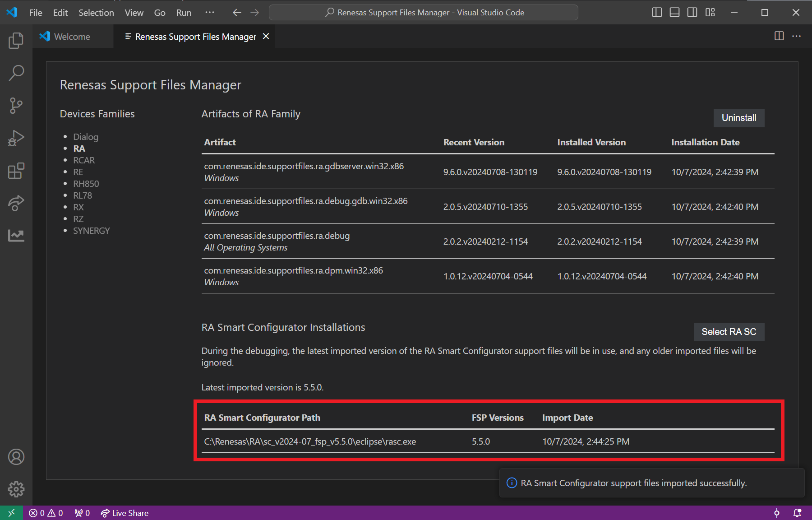Open Source Control view
This screenshot has height=520, width=812.
pos(16,106)
